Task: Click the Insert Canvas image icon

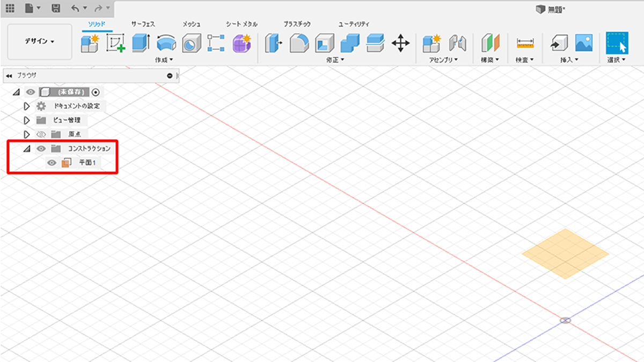Action: click(583, 43)
